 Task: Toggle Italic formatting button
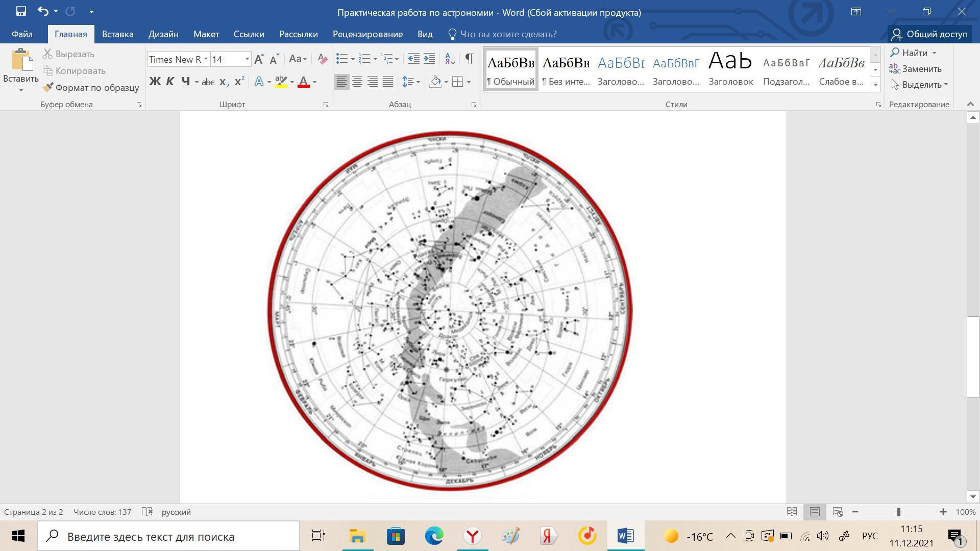[x=170, y=82]
